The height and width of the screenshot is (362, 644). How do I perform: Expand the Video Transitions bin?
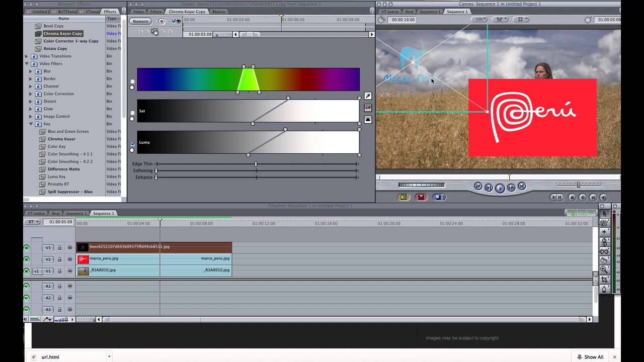pos(27,56)
